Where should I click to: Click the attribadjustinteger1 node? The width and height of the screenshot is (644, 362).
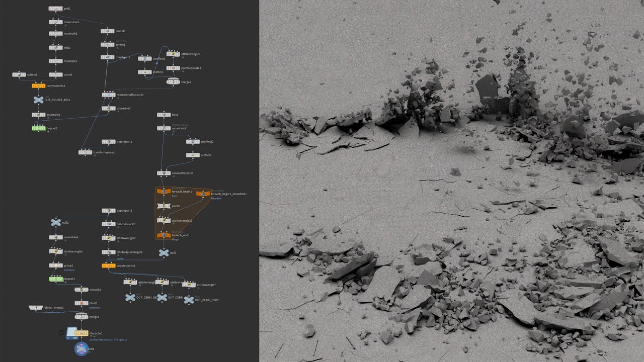pos(109,252)
